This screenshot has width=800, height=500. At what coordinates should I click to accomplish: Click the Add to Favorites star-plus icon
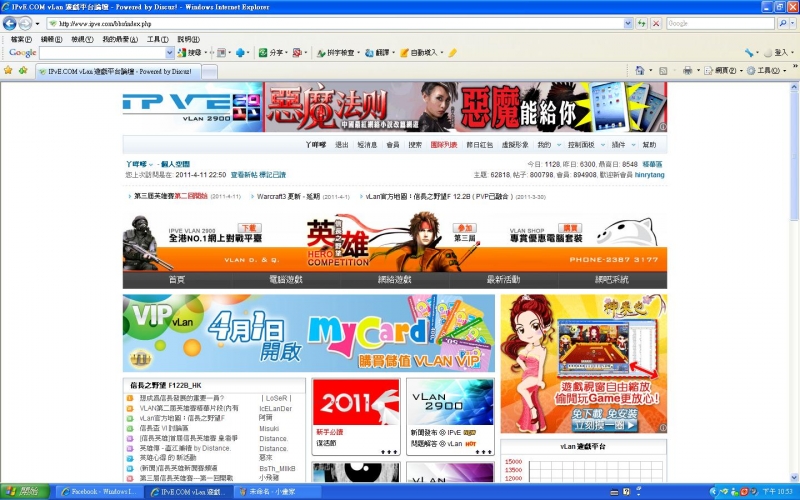coord(22,70)
